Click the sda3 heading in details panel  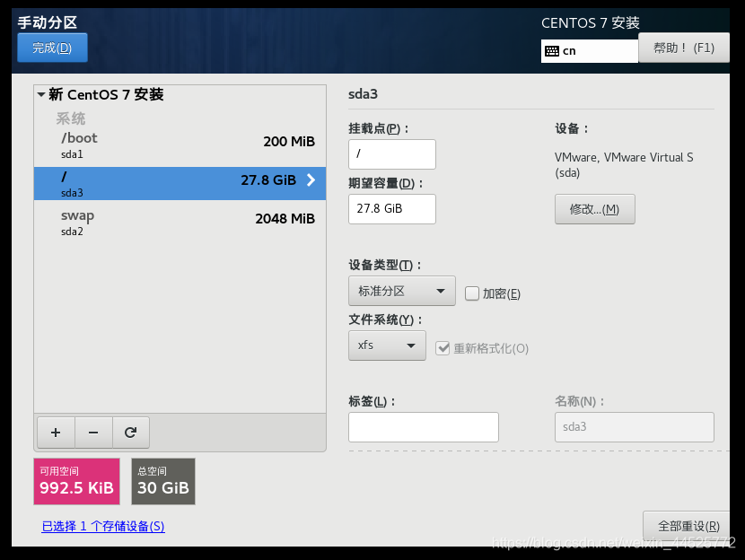click(x=363, y=94)
